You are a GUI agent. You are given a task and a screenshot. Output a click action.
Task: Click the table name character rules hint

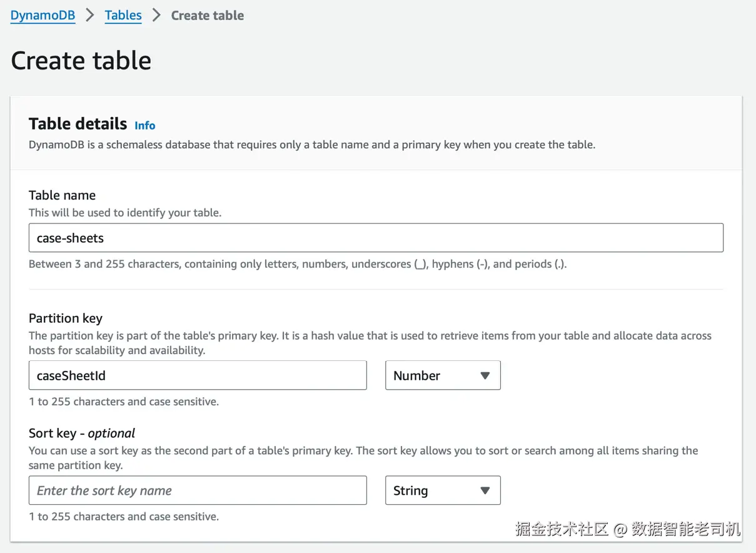(297, 264)
